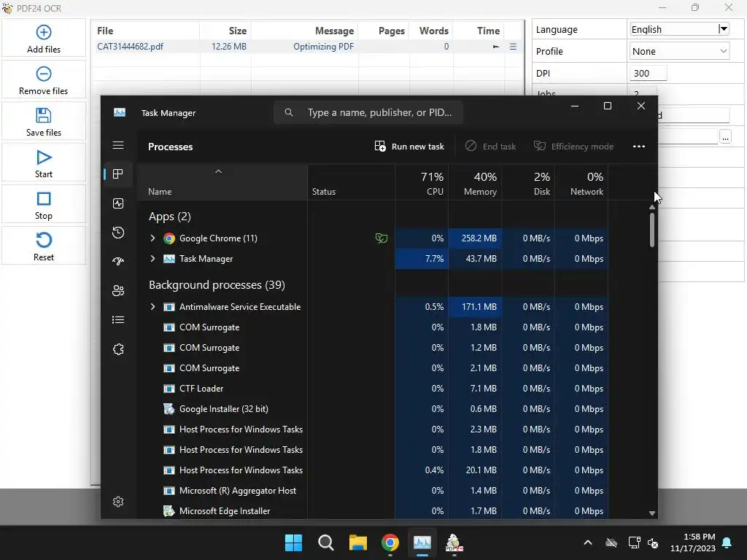This screenshot has width=747, height=560.
Task: Select Host Process row using 20.1 MB
Action: (x=372, y=470)
